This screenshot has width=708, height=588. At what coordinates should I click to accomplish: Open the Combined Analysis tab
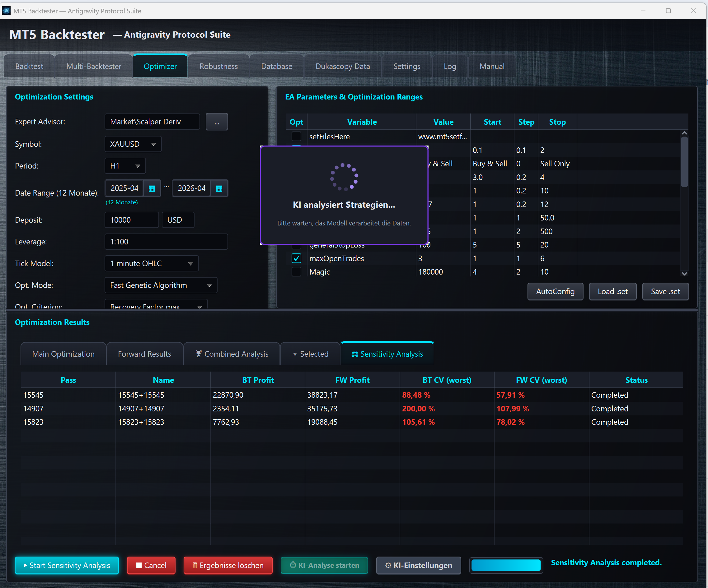(x=232, y=354)
